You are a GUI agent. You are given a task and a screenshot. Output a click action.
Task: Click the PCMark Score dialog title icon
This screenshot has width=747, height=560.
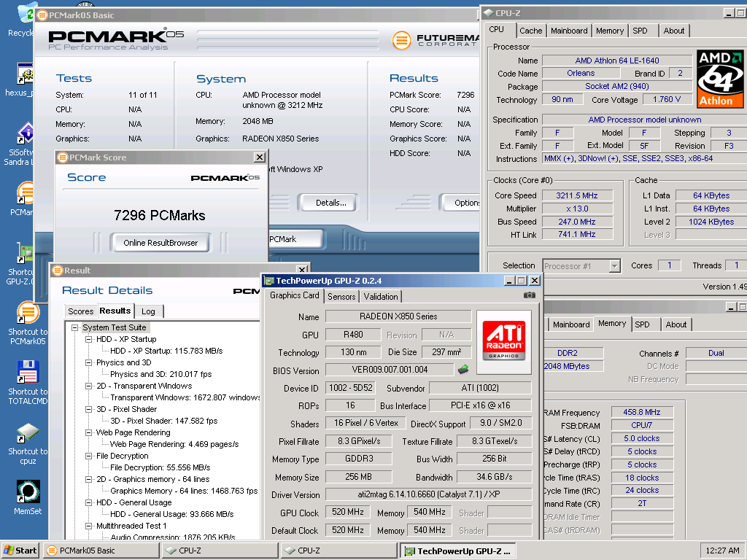pyautogui.click(x=63, y=157)
